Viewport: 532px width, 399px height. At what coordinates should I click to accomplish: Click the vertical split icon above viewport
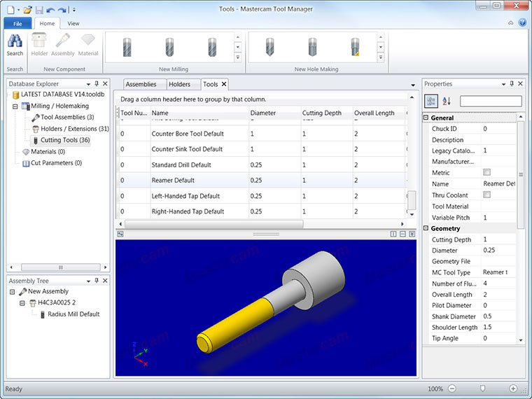click(393, 234)
